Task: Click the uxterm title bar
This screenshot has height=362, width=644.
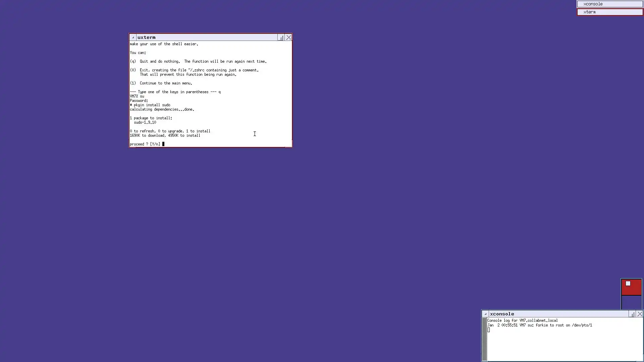Action: 208,38
